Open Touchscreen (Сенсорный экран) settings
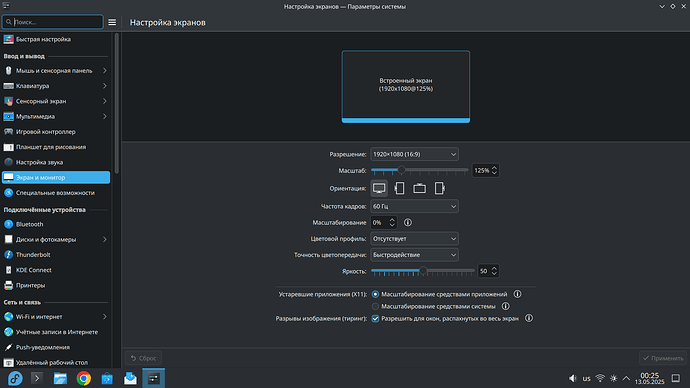This screenshot has width=690, height=388. coord(56,101)
